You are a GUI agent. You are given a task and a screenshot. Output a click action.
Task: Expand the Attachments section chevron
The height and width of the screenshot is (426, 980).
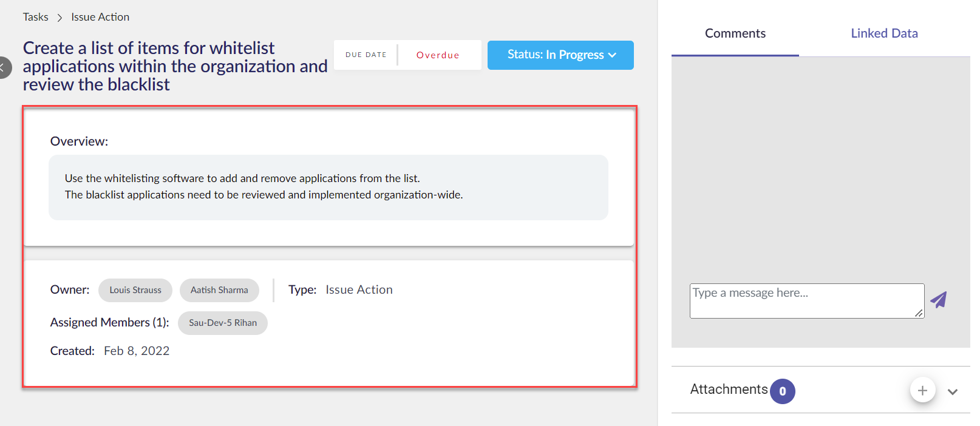click(x=953, y=391)
